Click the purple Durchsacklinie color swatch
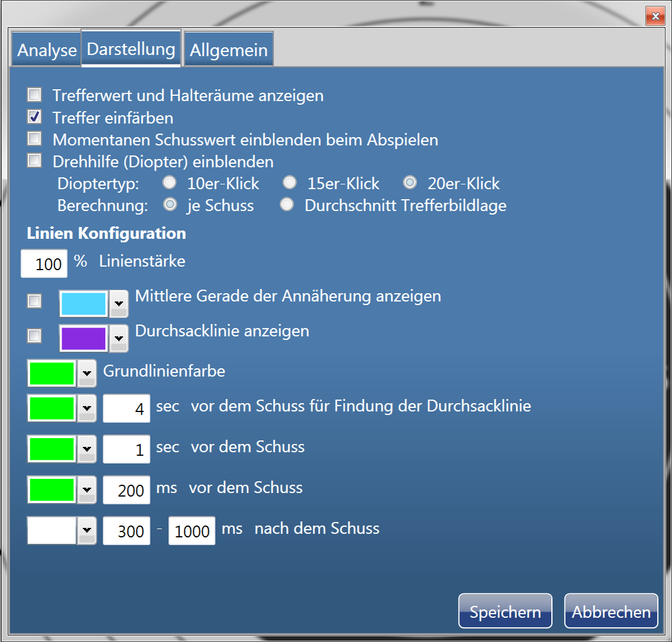 point(83,338)
